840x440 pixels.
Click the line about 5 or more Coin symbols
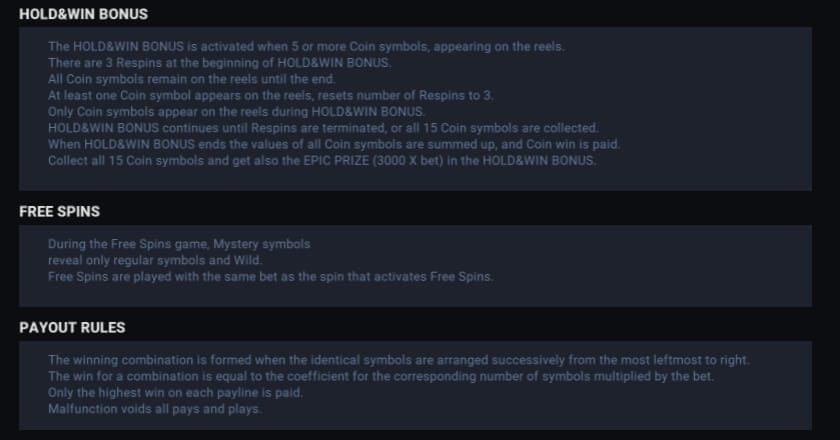(x=303, y=47)
